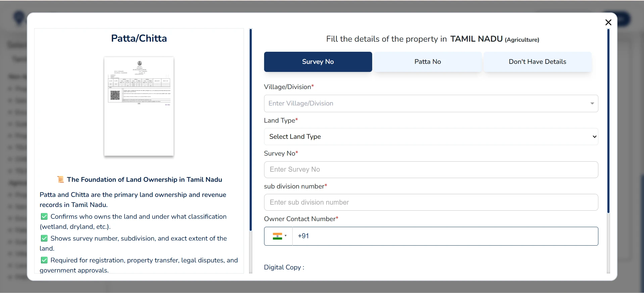Open the Select Land Type dropdown
Screen dimensions: 644x293
pyautogui.click(x=431, y=137)
